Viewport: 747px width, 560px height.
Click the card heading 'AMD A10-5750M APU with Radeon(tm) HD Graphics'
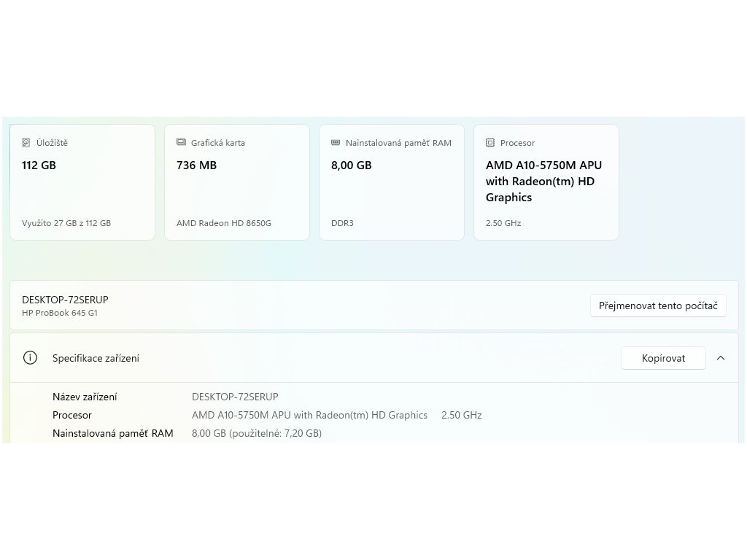543,181
